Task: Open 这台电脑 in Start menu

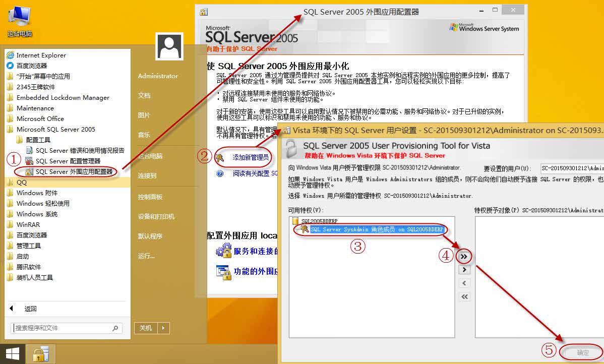Action: point(150,156)
